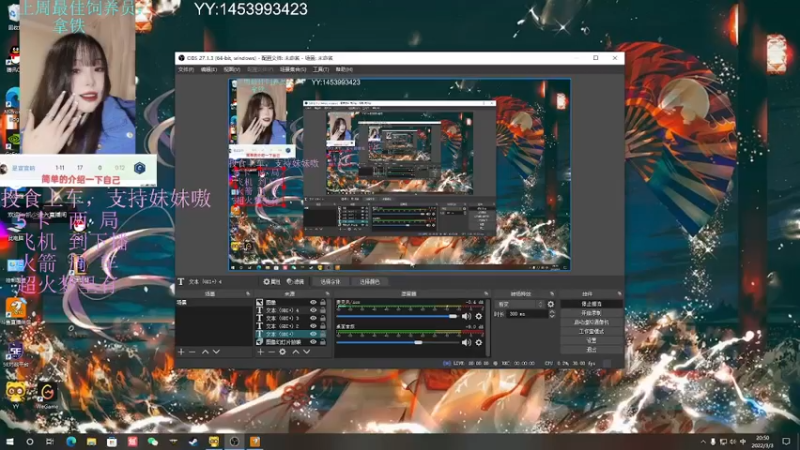Viewport: 800px width, 450px height.
Task: Click the 停止推流 stop streaming button
Action: [x=591, y=304]
